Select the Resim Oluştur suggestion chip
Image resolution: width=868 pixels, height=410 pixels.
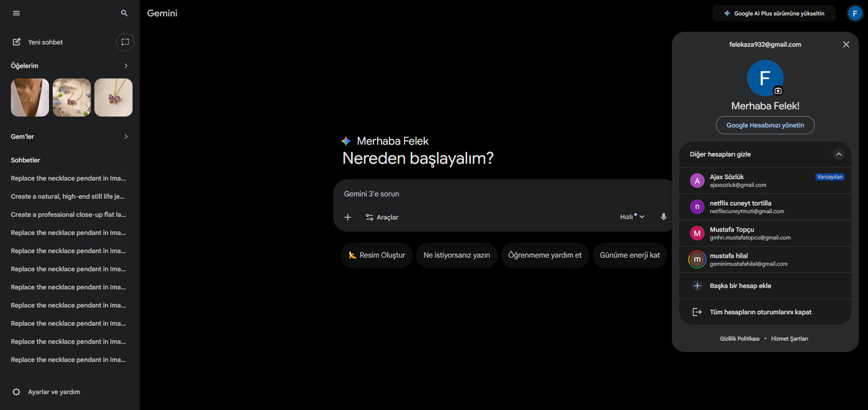376,255
